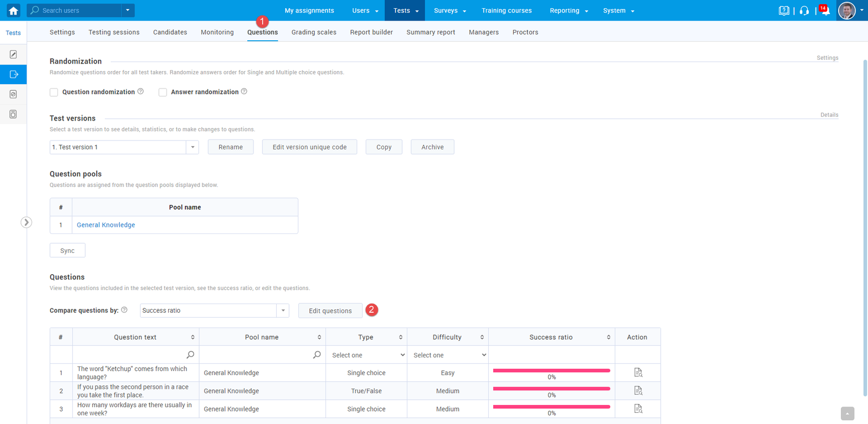This screenshot has height=424, width=868.
Task: Click the headset support icon
Action: pos(804,11)
